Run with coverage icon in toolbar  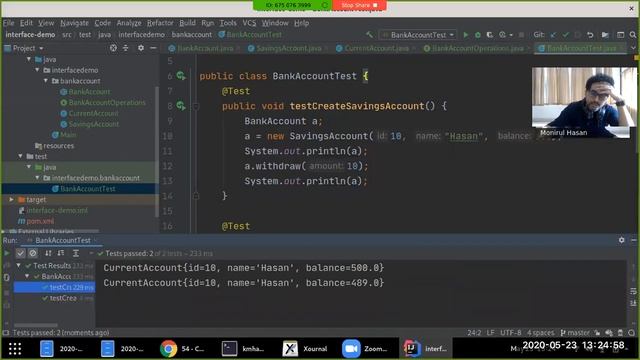(490, 35)
